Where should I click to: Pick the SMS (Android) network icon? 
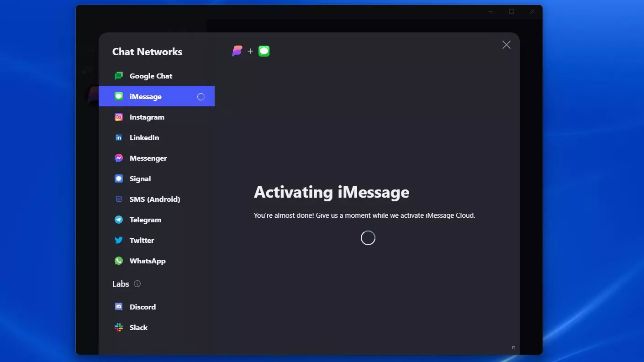(119, 199)
